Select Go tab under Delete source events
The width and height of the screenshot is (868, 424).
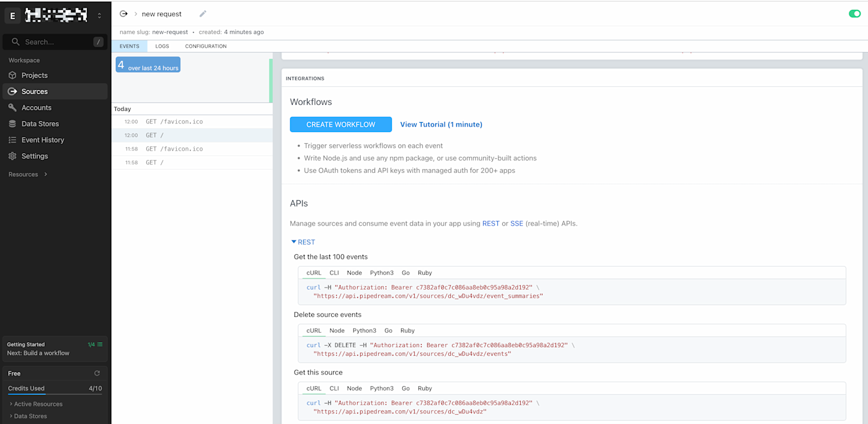click(388, 330)
